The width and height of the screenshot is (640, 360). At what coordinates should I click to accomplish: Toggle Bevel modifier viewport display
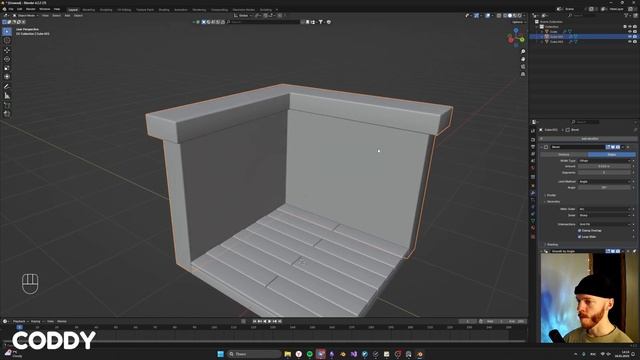click(613, 147)
